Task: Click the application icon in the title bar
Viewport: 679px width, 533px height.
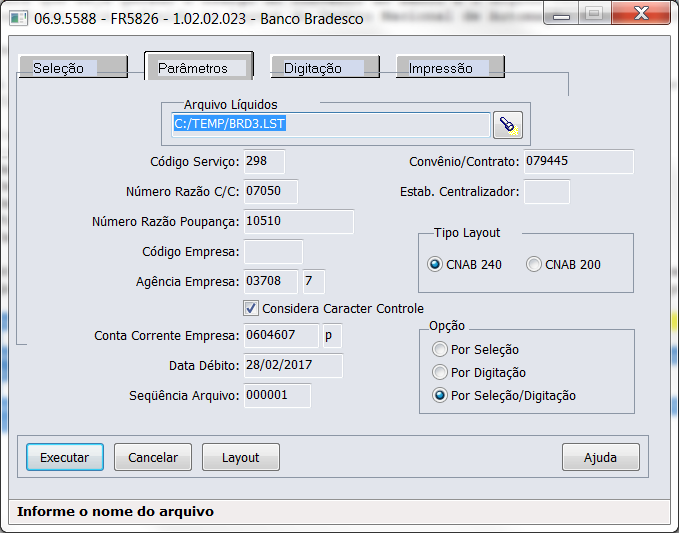Action: point(18,19)
